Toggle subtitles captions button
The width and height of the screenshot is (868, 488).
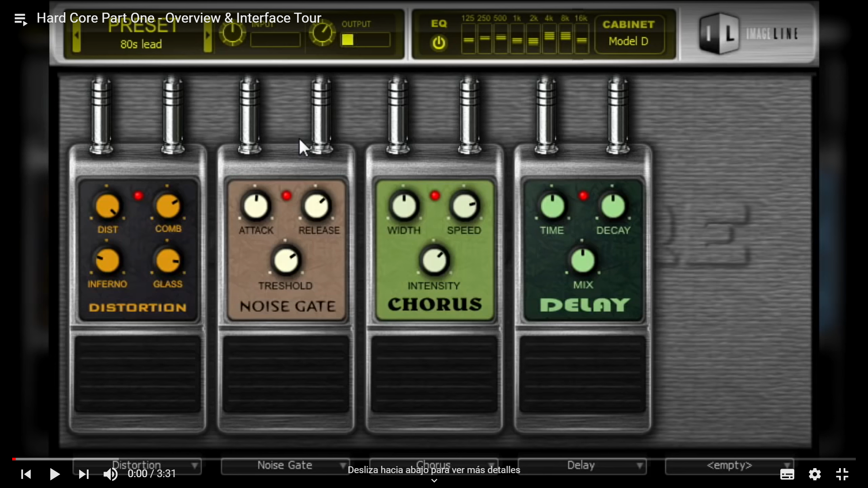(x=787, y=474)
